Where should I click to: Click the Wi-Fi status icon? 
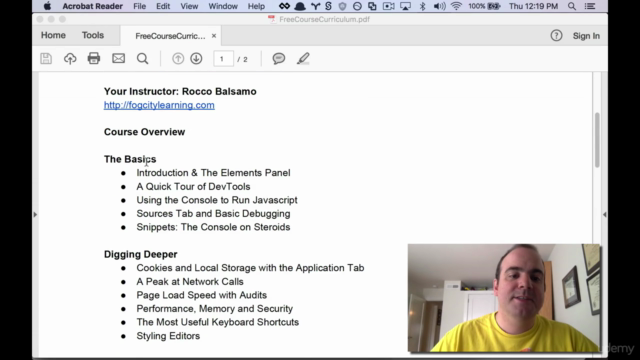coord(456,6)
